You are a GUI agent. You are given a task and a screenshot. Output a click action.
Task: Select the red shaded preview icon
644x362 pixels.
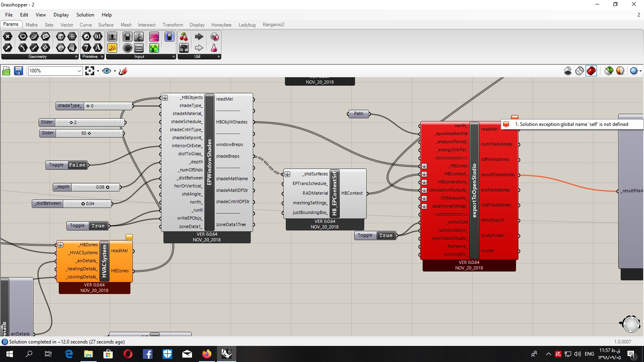pyautogui.click(x=591, y=71)
